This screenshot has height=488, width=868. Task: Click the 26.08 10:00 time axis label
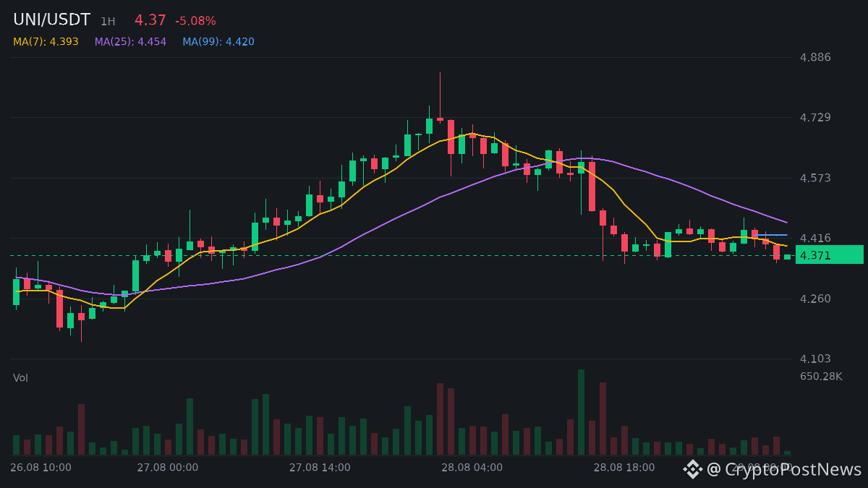tap(41, 468)
